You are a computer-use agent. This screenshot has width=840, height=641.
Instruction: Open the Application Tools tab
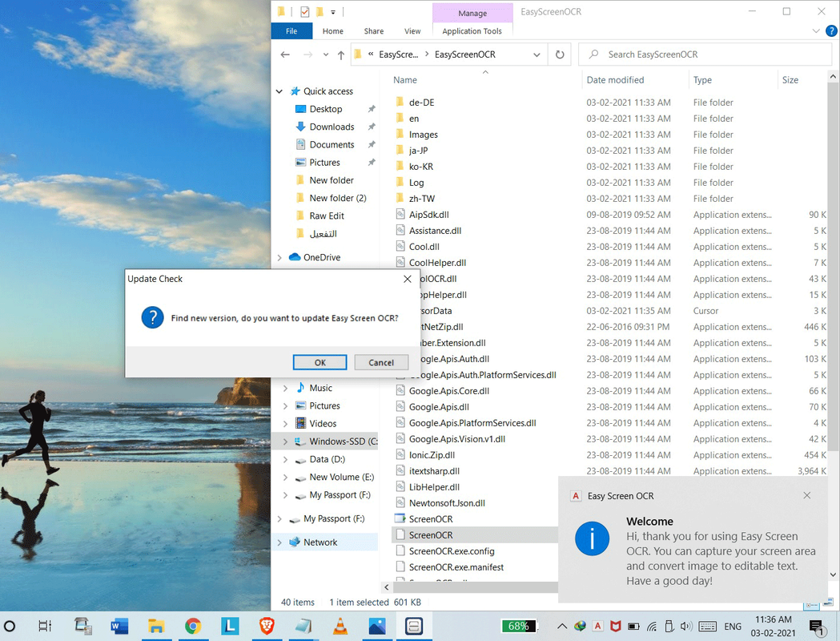tap(472, 31)
